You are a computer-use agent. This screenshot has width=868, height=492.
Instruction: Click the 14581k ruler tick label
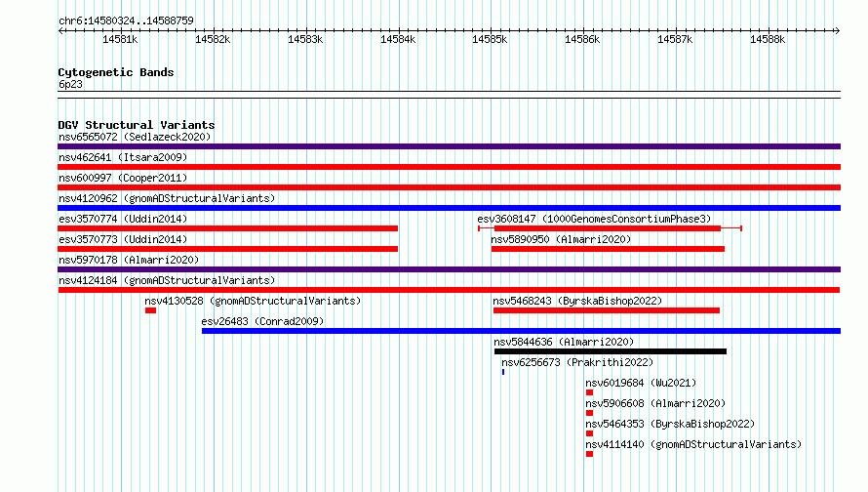coord(120,39)
